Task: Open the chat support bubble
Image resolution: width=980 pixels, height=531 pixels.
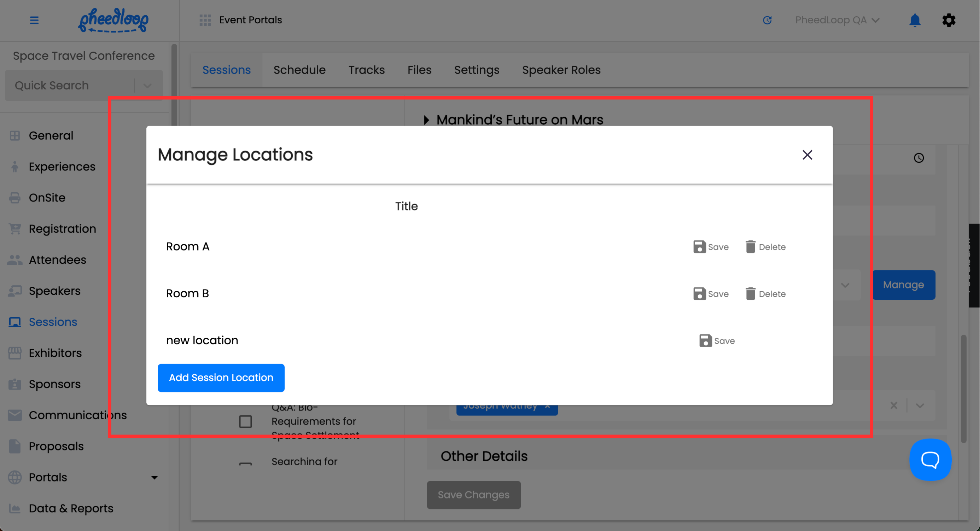Action: tap(930, 460)
